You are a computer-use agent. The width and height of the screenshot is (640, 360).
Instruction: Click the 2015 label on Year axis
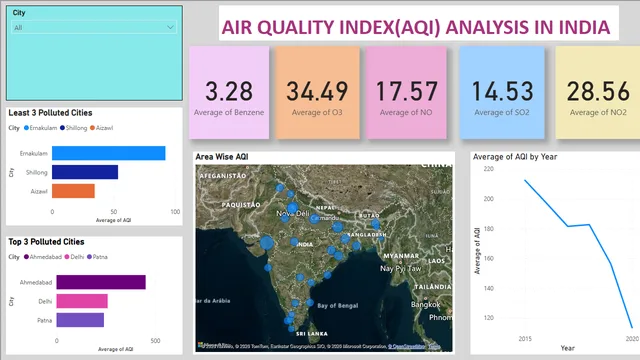525,338
